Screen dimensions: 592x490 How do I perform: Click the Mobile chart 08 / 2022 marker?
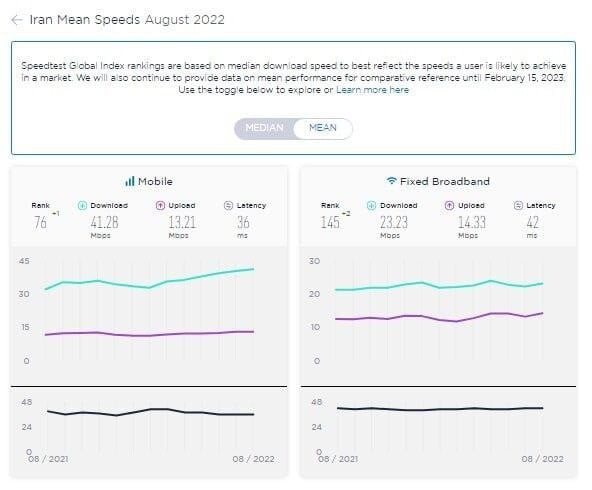coord(253,459)
